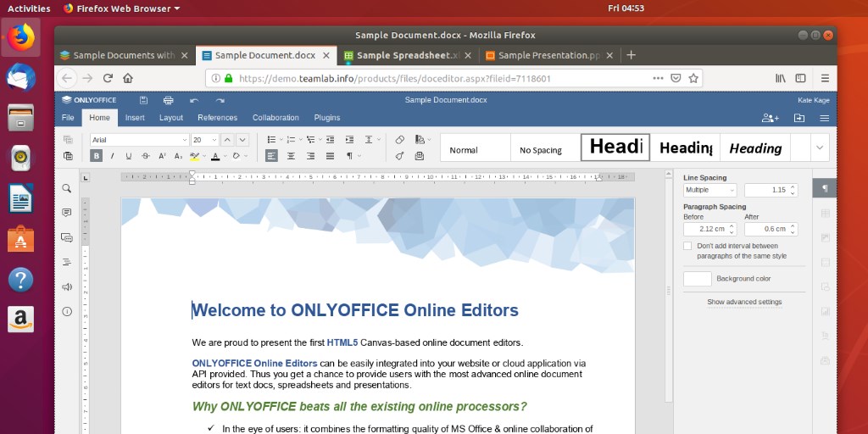Viewport: 868px width, 434px height.
Task: Copy style with the paintbrush icon
Action: [x=400, y=156]
